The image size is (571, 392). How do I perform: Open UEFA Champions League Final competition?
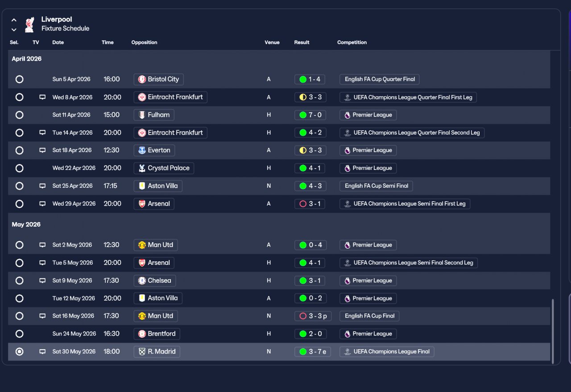click(387, 351)
